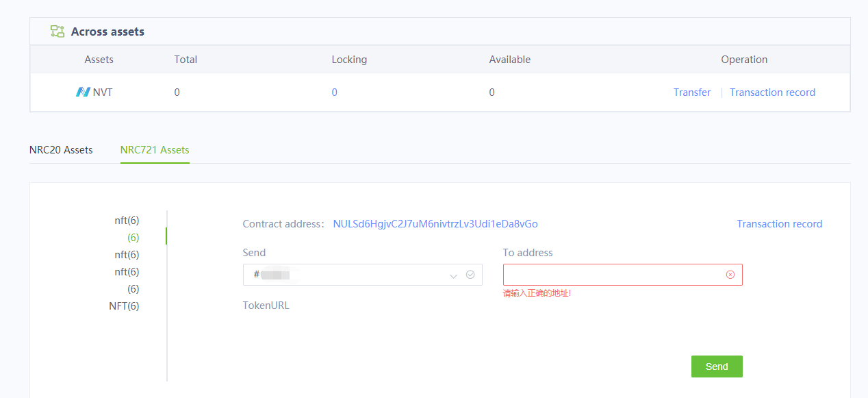
Task: Select the first nft(6) collection item
Action: [127, 221]
